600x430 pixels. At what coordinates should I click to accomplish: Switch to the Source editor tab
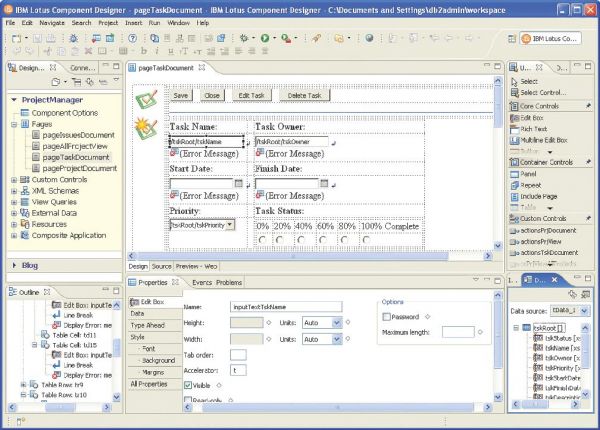click(161, 266)
